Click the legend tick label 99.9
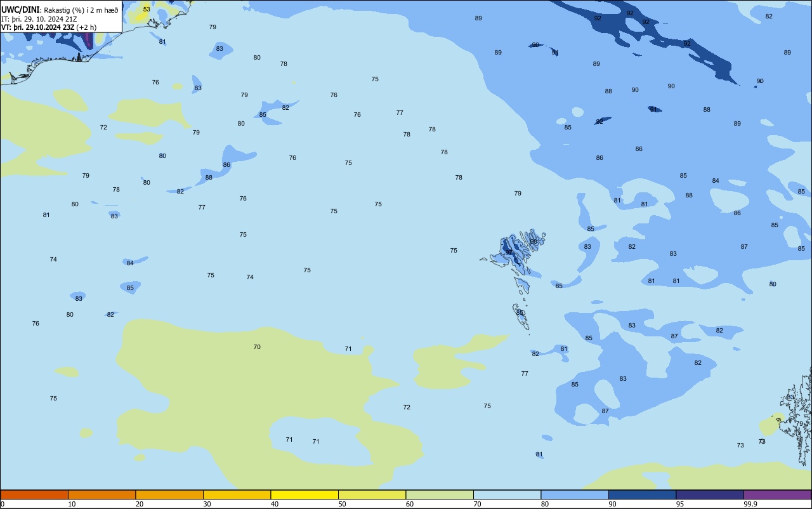The image size is (812, 509). (750, 504)
